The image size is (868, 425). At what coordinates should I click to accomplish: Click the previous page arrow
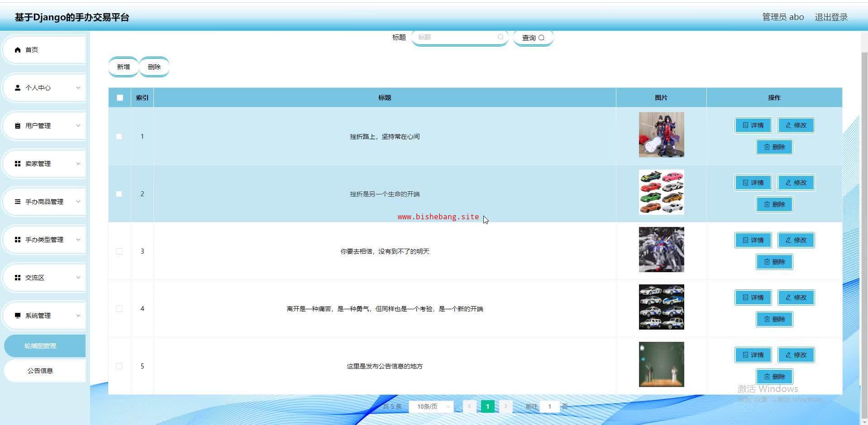[469, 406]
